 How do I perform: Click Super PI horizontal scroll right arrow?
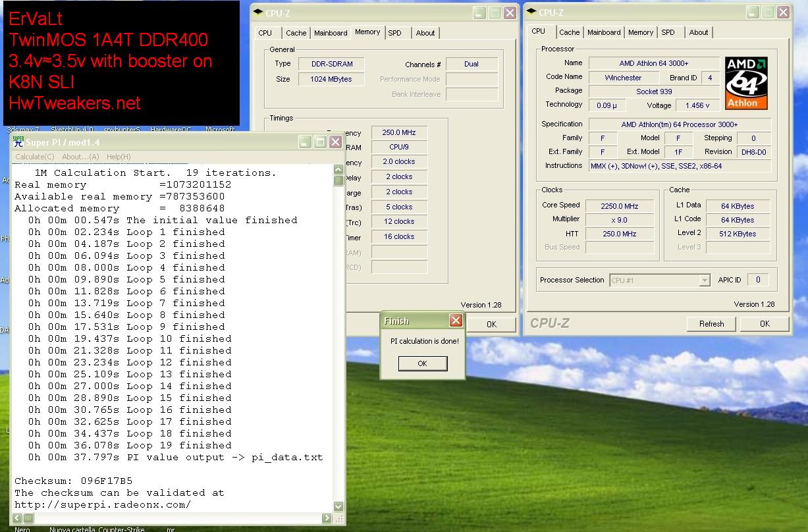(327, 519)
